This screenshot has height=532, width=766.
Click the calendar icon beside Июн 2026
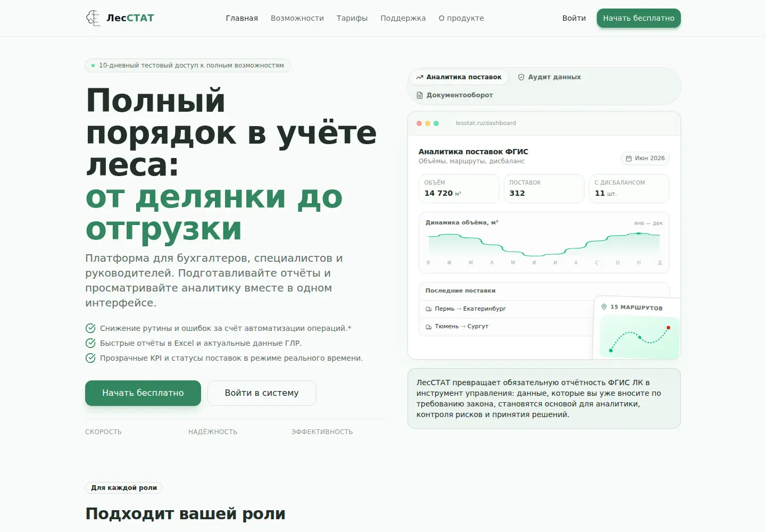[x=629, y=159]
